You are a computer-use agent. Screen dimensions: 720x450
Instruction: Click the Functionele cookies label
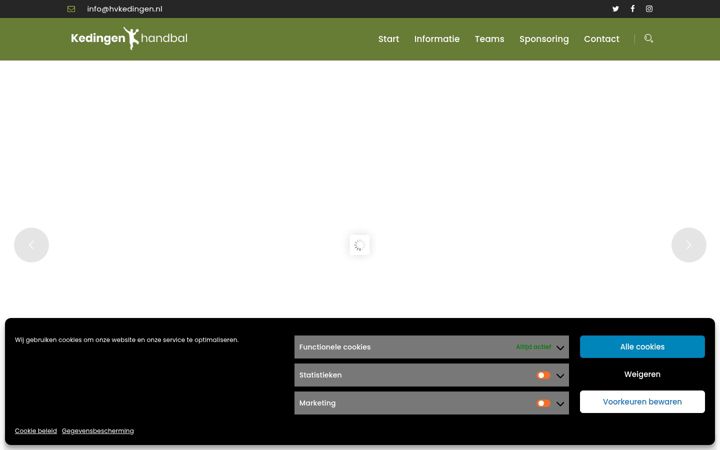pyautogui.click(x=335, y=347)
